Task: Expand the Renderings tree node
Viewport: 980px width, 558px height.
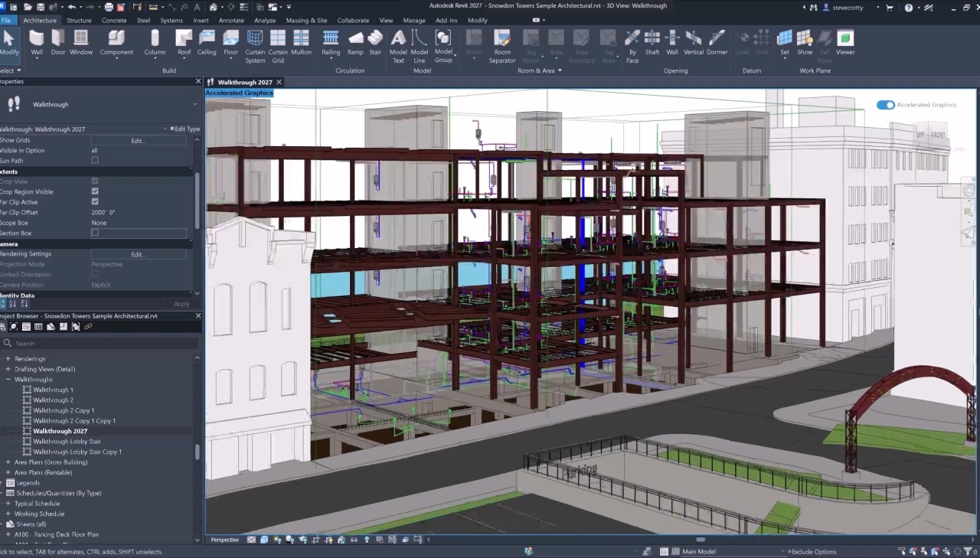Action: point(8,359)
